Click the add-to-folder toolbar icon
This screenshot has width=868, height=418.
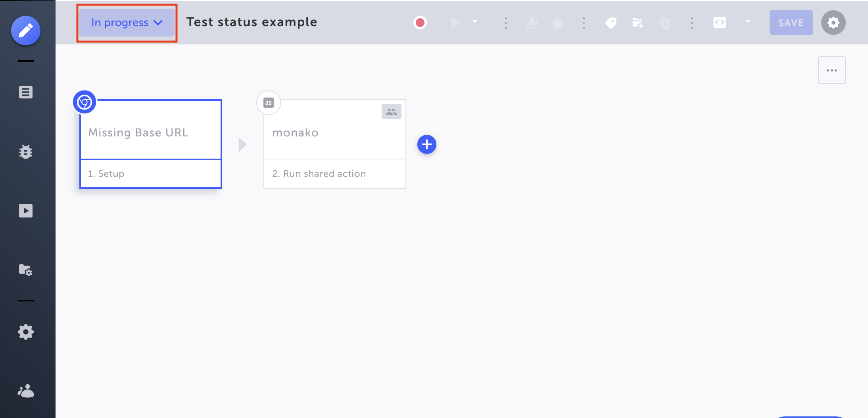(638, 23)
